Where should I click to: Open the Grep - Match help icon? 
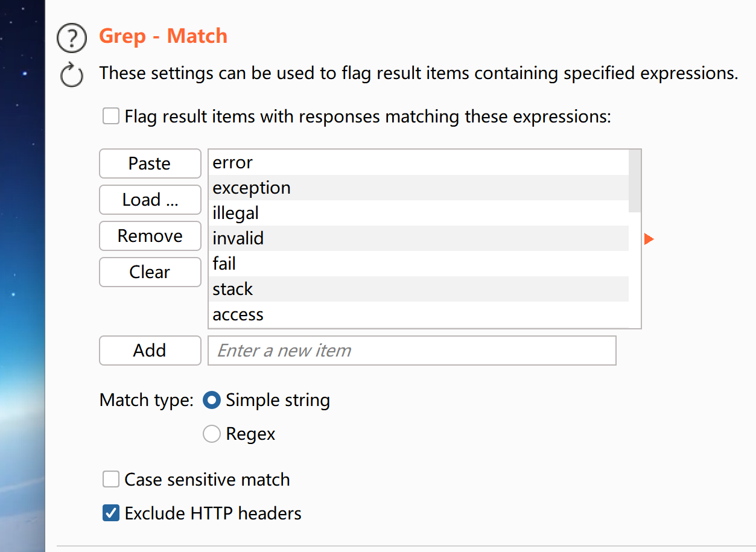tap(72, 38)
